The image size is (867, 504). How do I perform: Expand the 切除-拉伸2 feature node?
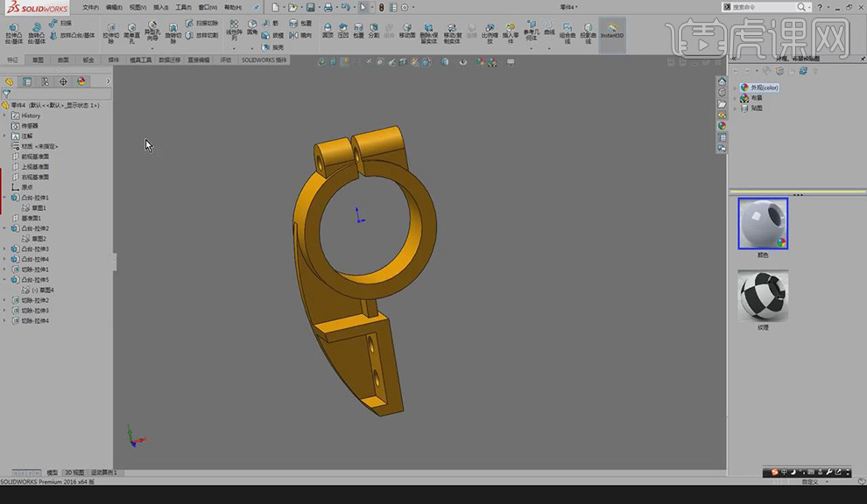click(x=5, y=300)
